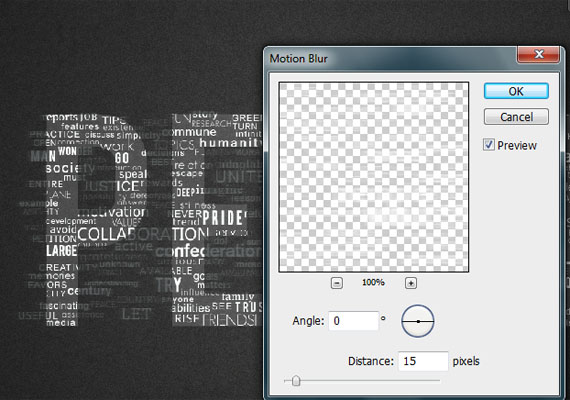This screenshot has width=570, height=400.
Task: Click the far right end of Distance slider track
Action: click(x=439, y=381)
